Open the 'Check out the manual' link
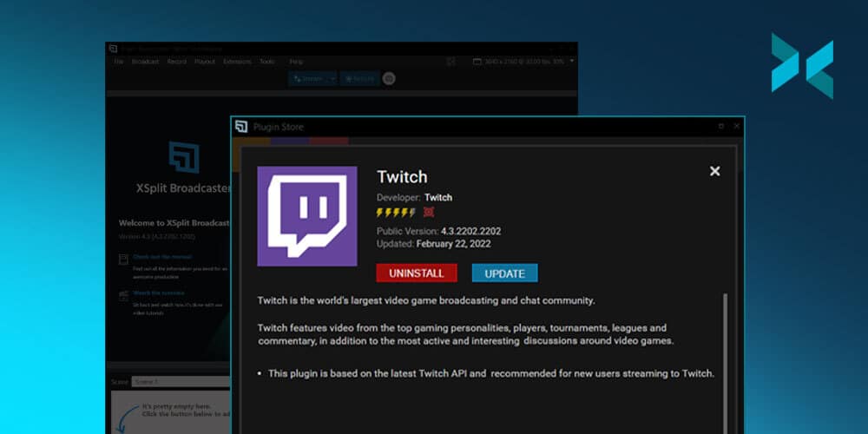This screenshot has width=868, height=434. tap(162, 257)
